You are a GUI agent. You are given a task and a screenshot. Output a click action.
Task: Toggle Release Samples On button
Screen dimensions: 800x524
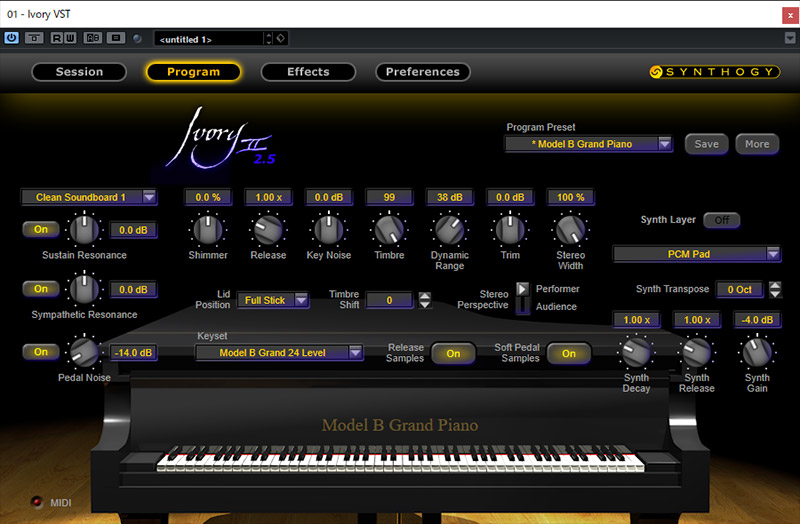point(453,354)
